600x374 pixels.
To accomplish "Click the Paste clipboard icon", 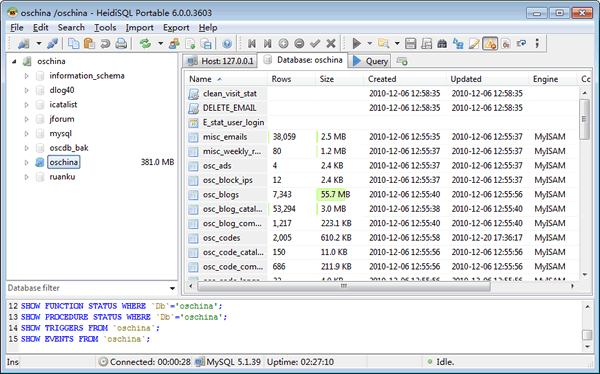I will point(89,44).
